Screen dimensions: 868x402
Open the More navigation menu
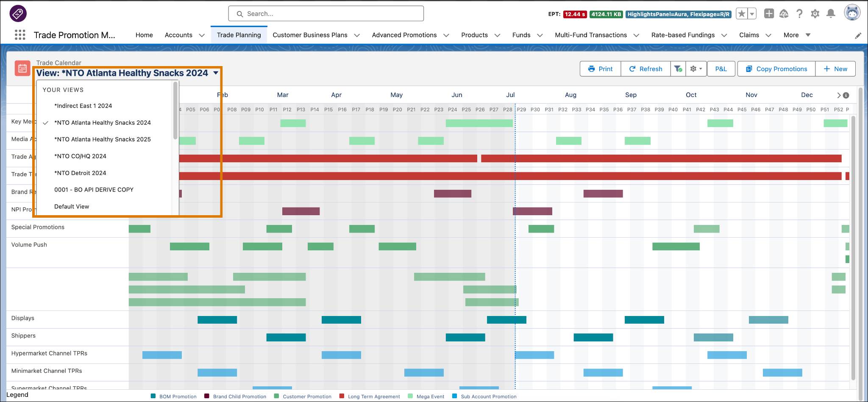point(797,35)
